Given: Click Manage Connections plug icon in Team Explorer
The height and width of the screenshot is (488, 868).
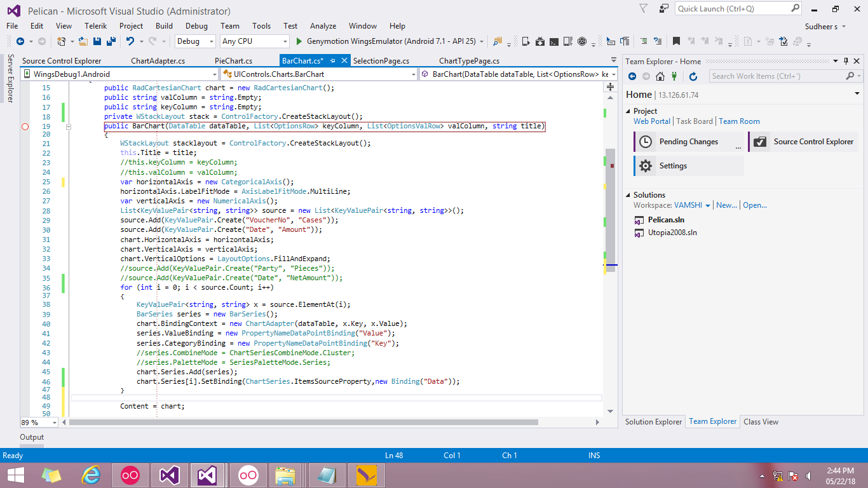Looking at the screenshot, I should (675, 76).
